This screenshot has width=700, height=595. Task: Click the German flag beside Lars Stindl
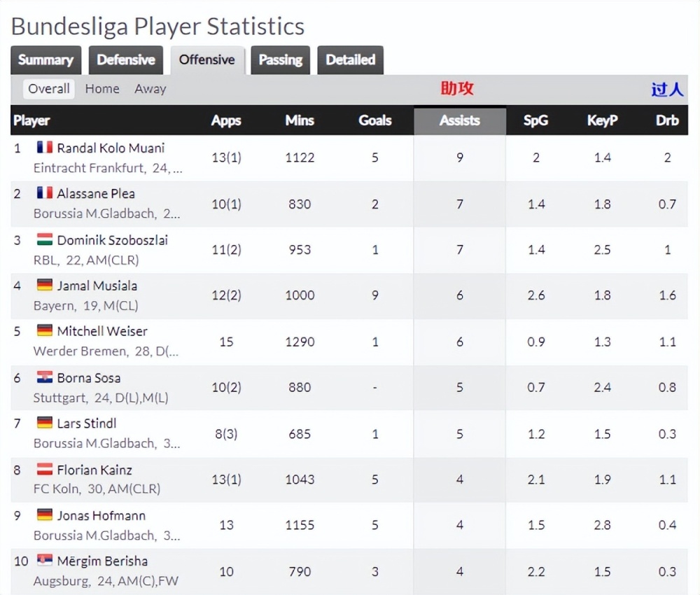pos(45,423)
